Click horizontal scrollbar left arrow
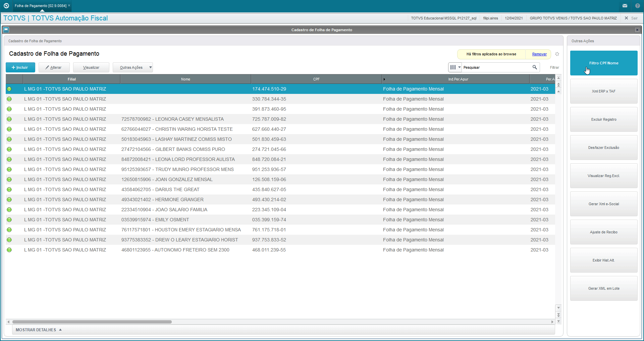 tap(8, 322)
